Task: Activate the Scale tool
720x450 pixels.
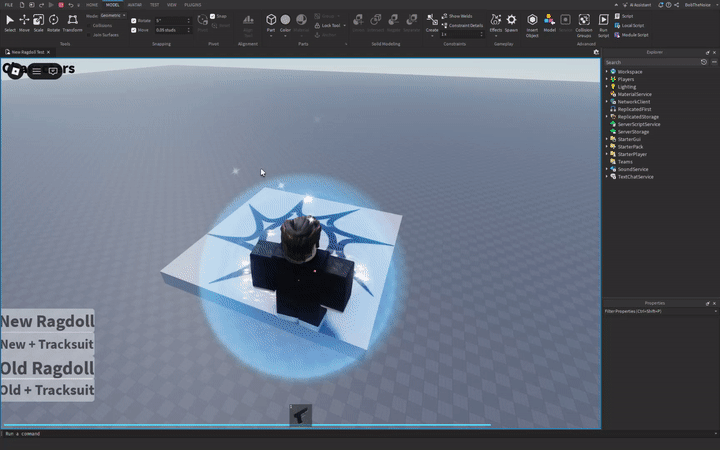Action: 38,20
